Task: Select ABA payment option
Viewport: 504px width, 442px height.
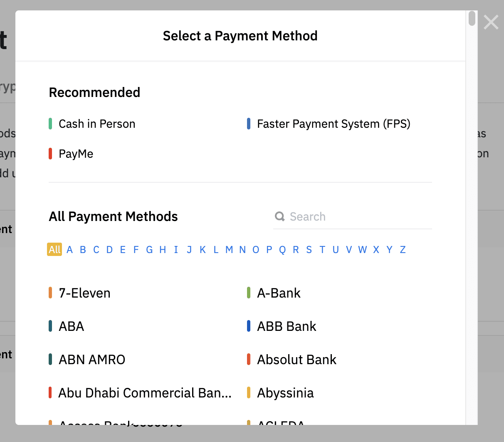Action: [72, 326]
